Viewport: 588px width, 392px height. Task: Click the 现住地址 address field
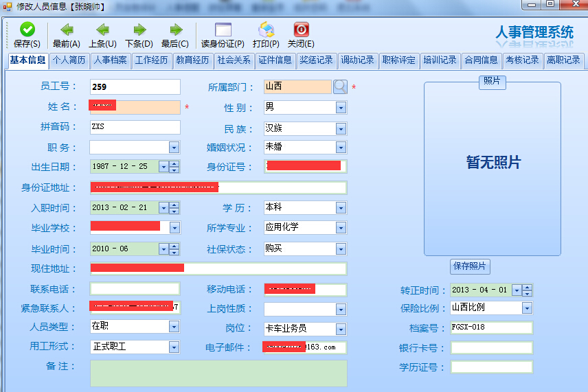click(218, 268)
